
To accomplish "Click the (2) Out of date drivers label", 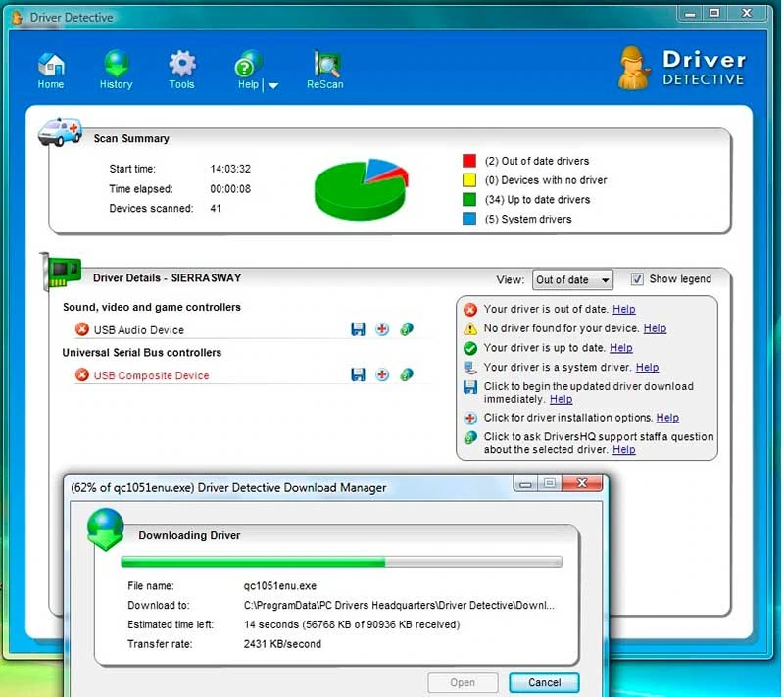I will tap(537, 161).
